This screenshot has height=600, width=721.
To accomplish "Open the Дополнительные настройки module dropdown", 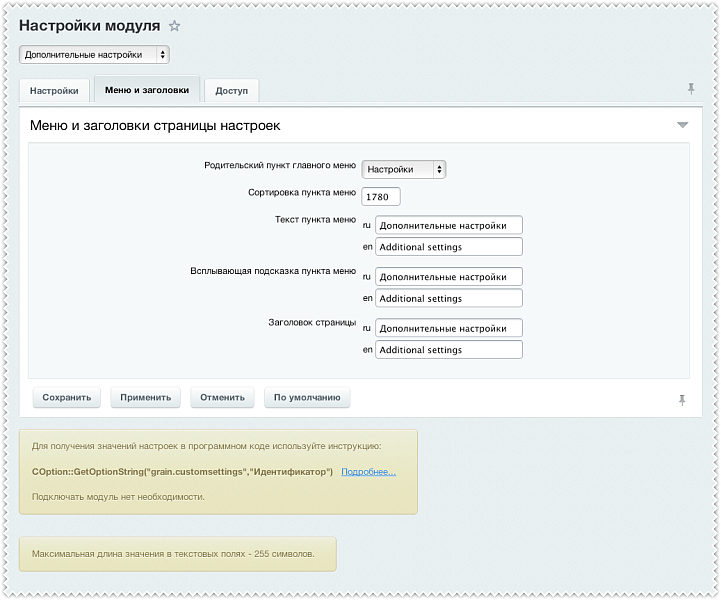I will coord(94,55).
